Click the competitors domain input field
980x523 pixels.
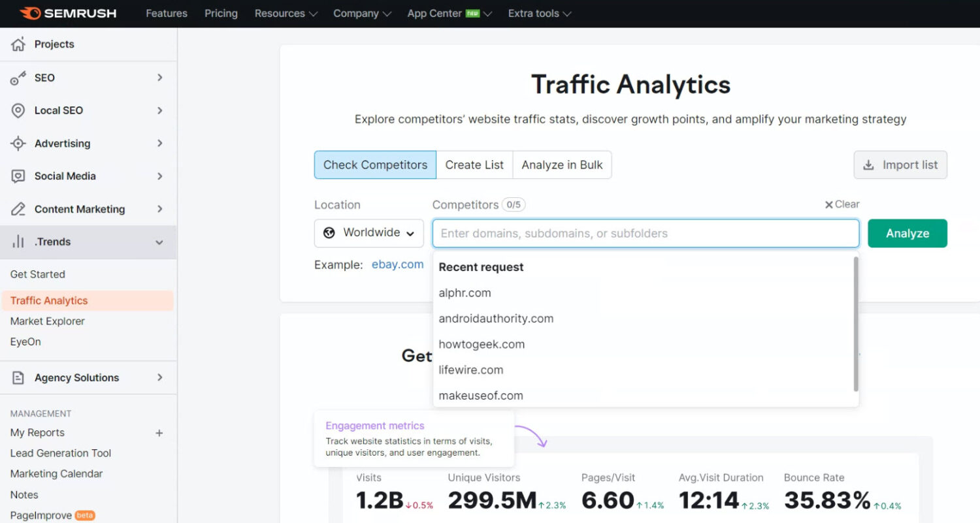[645, 233]
